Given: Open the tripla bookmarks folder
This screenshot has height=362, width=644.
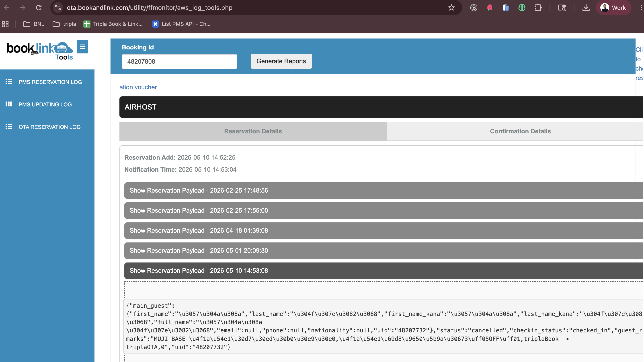Looking at the screenshot, I should [64, 24].
